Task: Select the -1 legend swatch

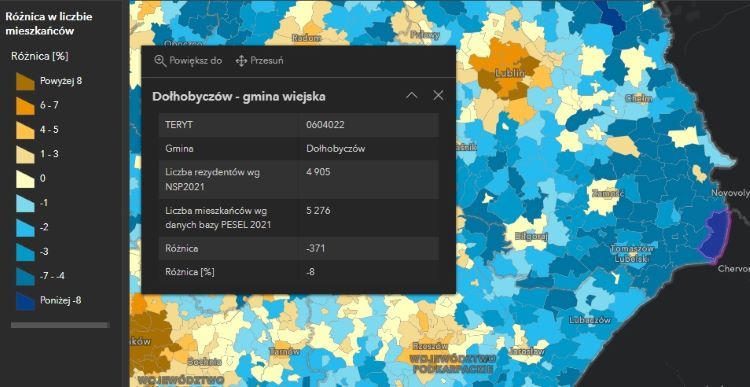Action: [25, 203]
